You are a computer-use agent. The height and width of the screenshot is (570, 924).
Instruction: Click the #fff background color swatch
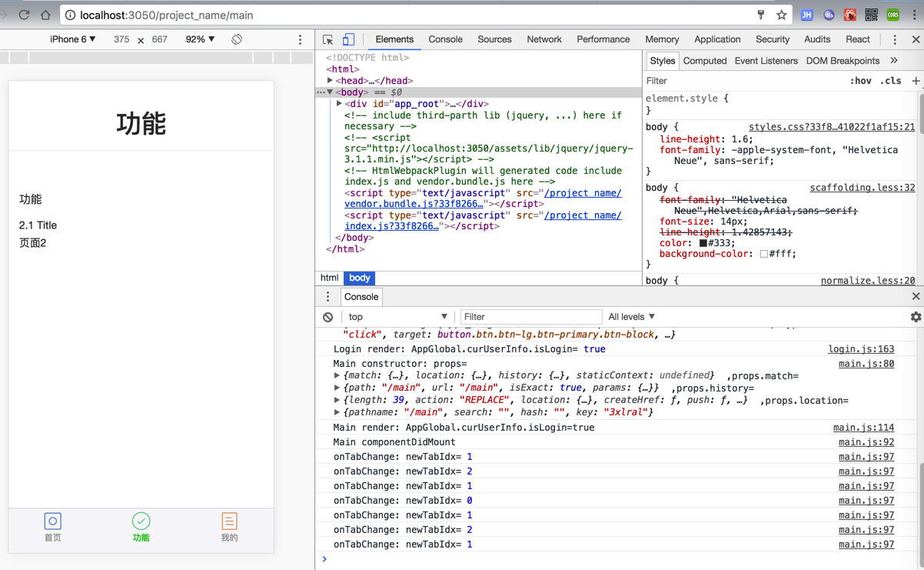tap(763, 254)
